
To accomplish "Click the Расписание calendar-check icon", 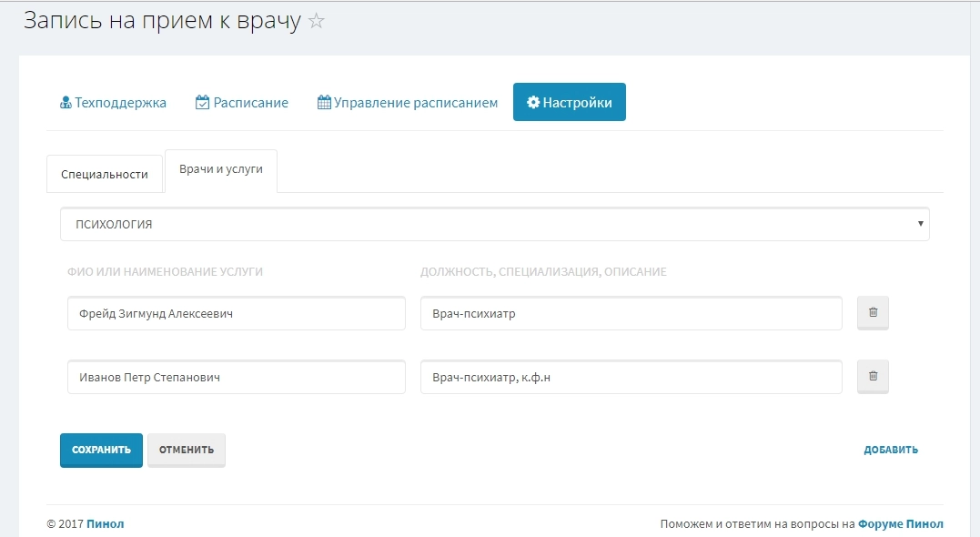I will [202, 103].
